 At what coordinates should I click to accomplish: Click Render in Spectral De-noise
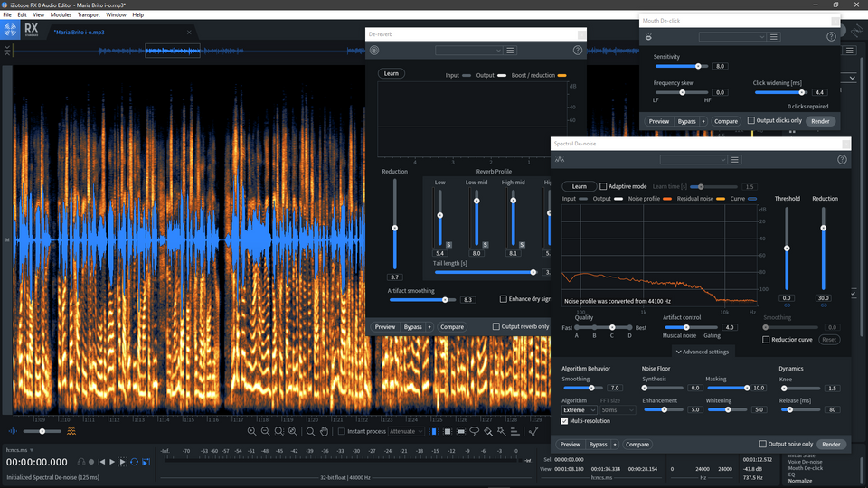[831, 445]
